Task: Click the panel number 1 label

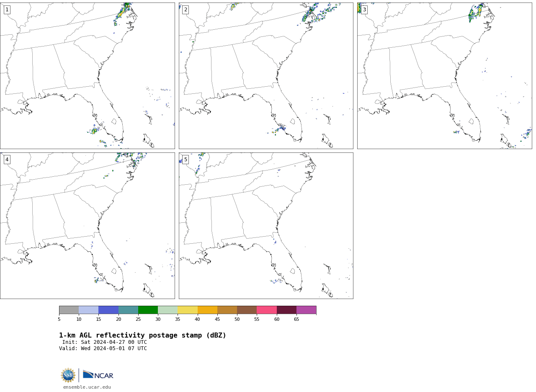Action: click(x=7, y=10)
